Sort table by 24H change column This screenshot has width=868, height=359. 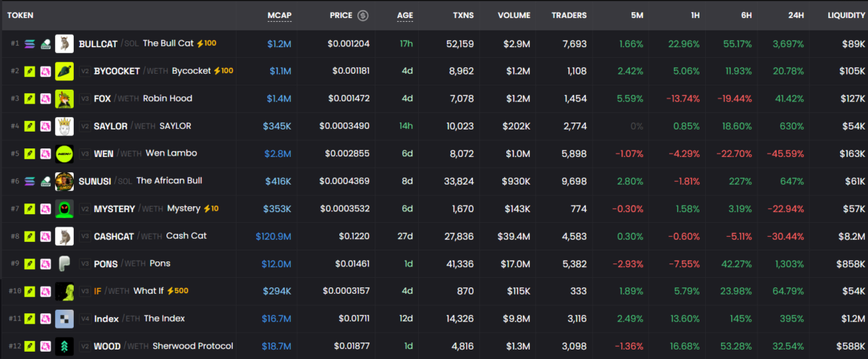[796, 15]
